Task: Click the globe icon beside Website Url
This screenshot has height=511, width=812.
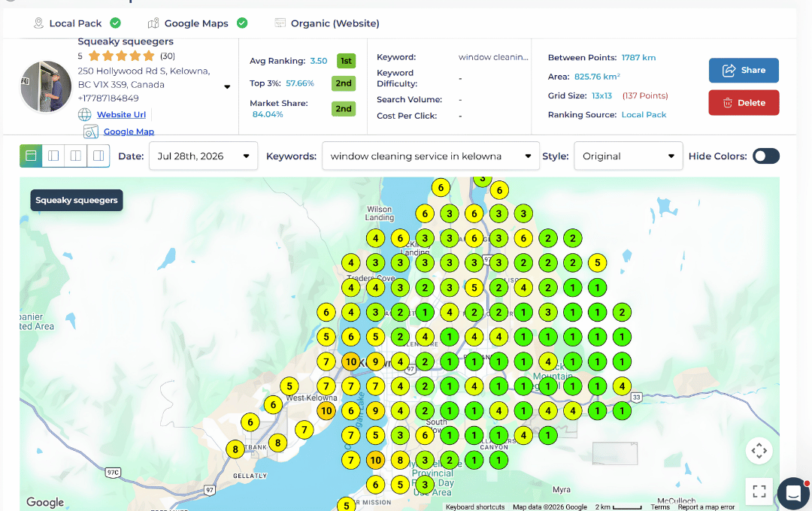Action: tap(84, 114)
